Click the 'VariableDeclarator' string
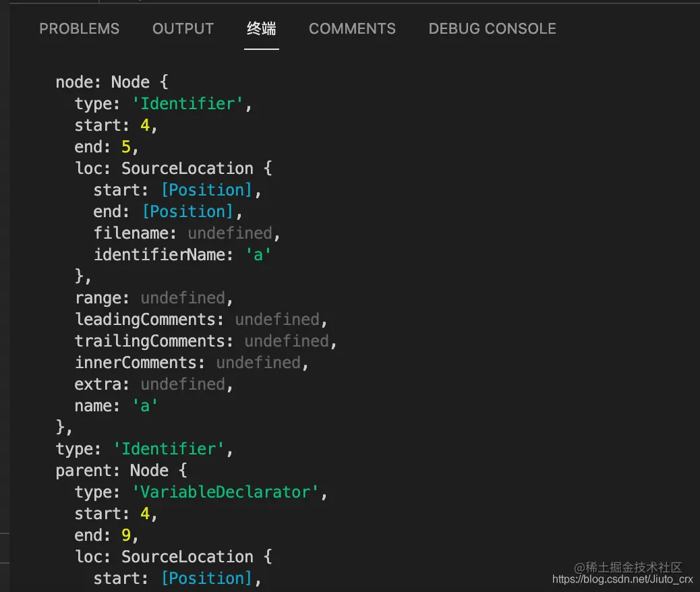The width and height of the screenshot is (700, 592). pos(225,492)
